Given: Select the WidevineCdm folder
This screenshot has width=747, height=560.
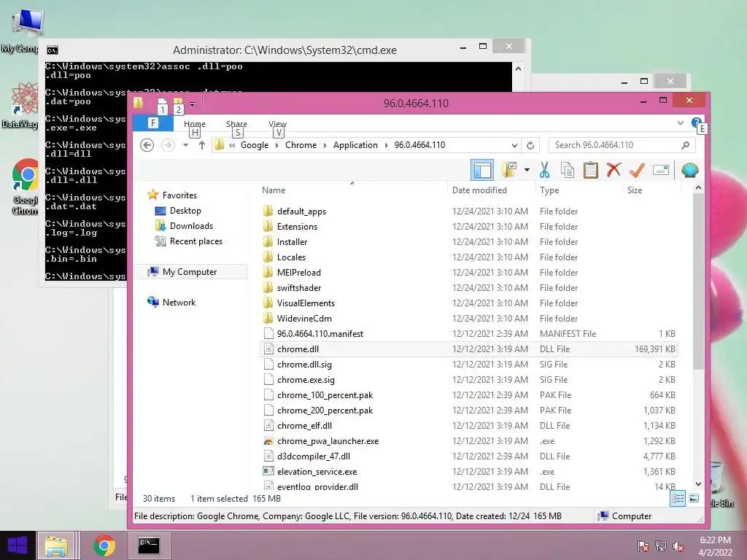Looking at the screenshot, I should pyautogui.click(x=304, y=318).
